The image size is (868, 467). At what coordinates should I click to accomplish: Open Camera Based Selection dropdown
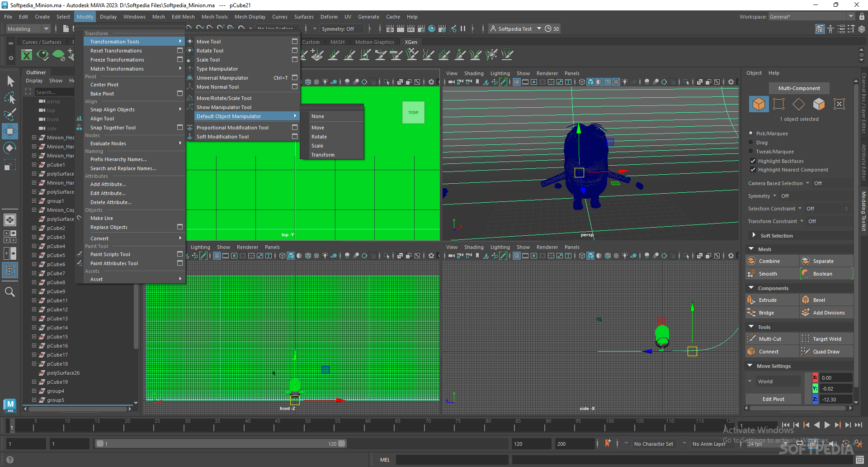[x=807, y=183]
